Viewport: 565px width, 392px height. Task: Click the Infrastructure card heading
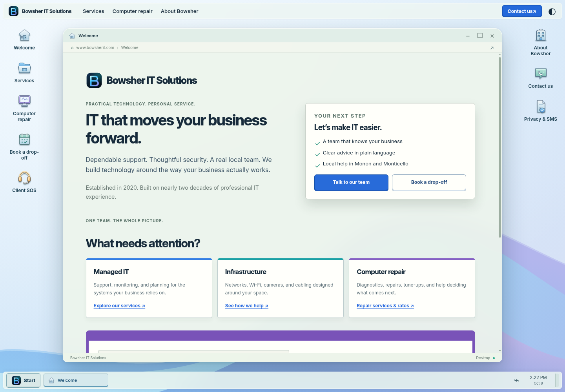pos(246,272)
